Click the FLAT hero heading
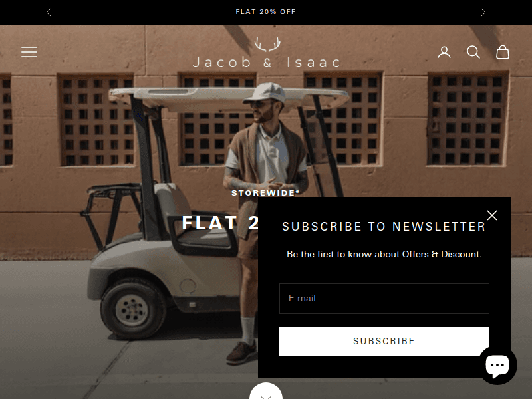This screenshot has width=532, height=399. (209, 223)
